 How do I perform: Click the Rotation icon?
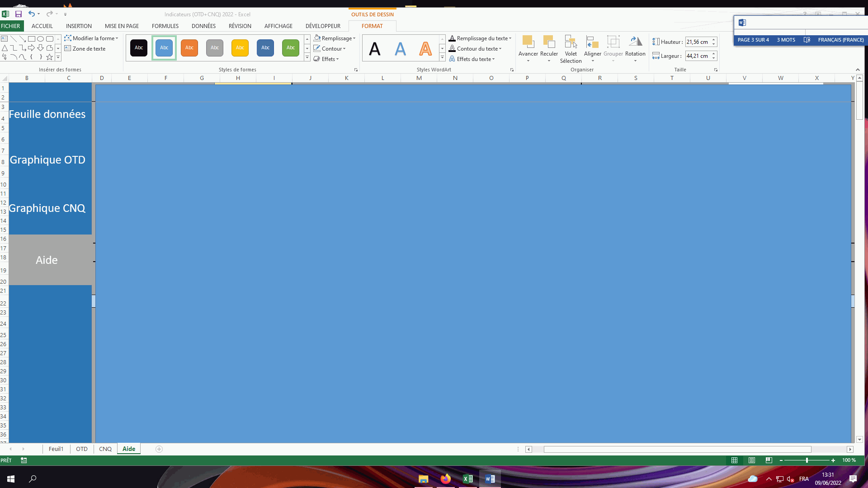635,42
